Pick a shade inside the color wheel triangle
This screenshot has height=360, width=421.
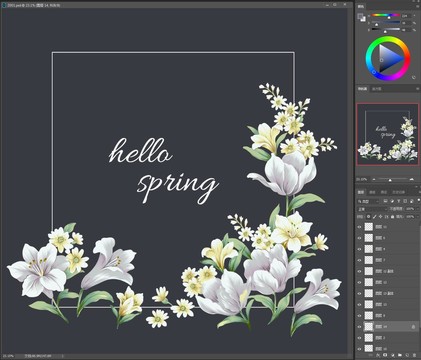point(388,59)
